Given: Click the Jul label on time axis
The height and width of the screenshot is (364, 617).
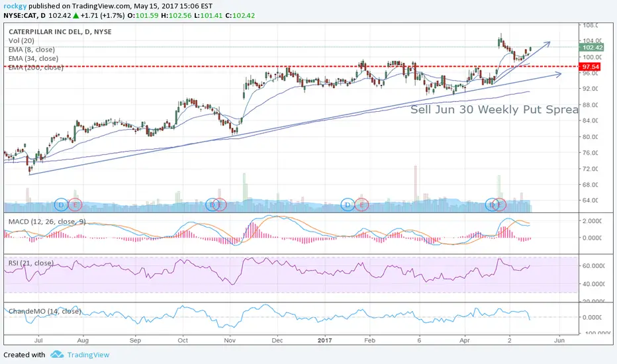Looking at the screenshot, I should pos(38,340).
